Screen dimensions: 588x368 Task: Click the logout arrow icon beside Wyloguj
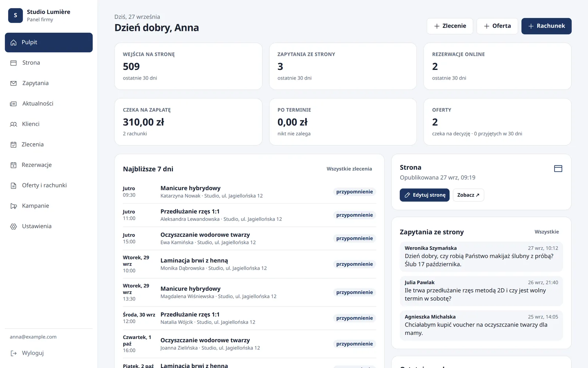point(14,353)
